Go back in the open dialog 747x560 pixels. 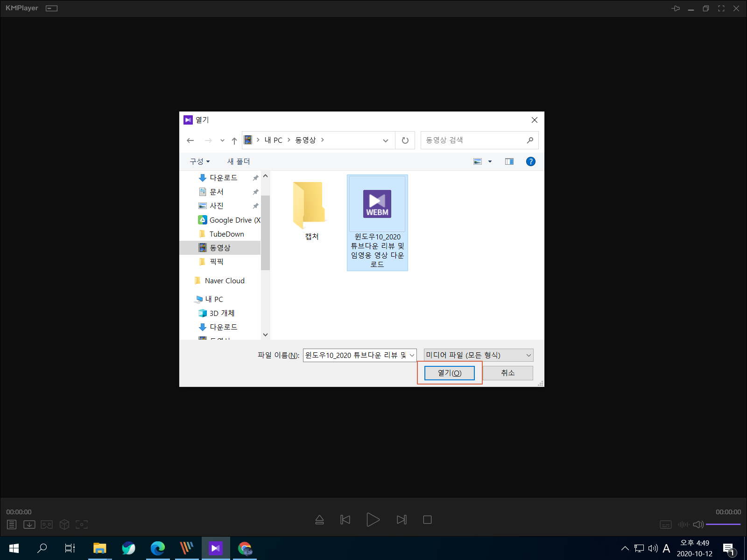point(190,140)
